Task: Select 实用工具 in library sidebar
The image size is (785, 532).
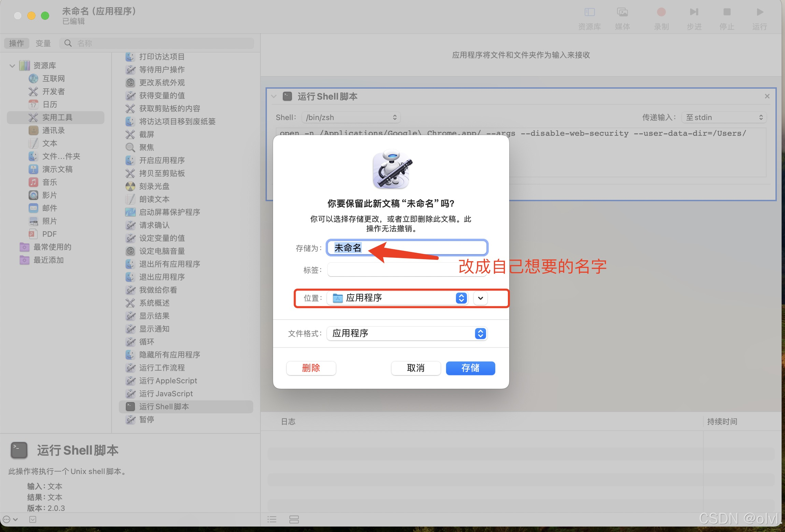Action: [57, 117]
